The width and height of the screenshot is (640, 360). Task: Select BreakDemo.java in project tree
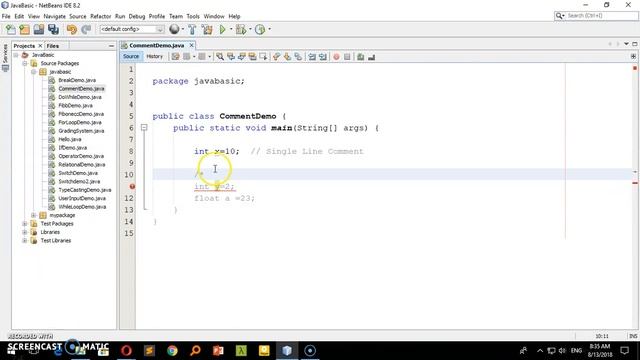[77, 80]
